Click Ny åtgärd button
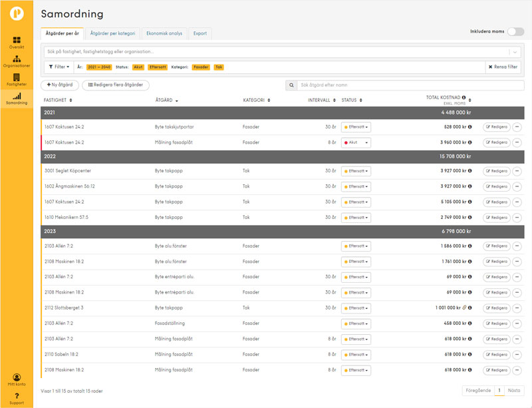 pos(60,85)
